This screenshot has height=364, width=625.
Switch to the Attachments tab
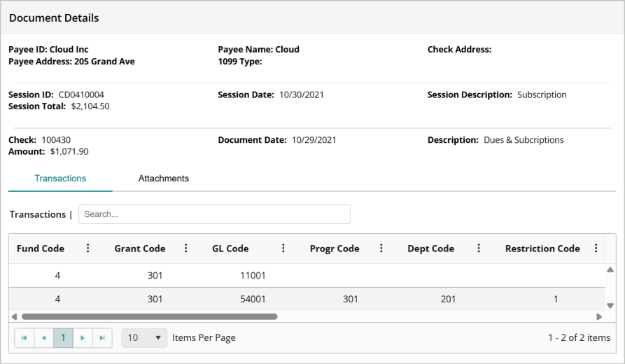click(x=163, y=178)
